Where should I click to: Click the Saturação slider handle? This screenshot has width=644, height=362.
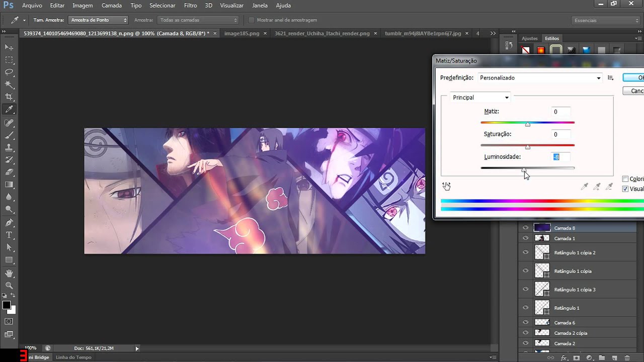click(x=527, y=147)
